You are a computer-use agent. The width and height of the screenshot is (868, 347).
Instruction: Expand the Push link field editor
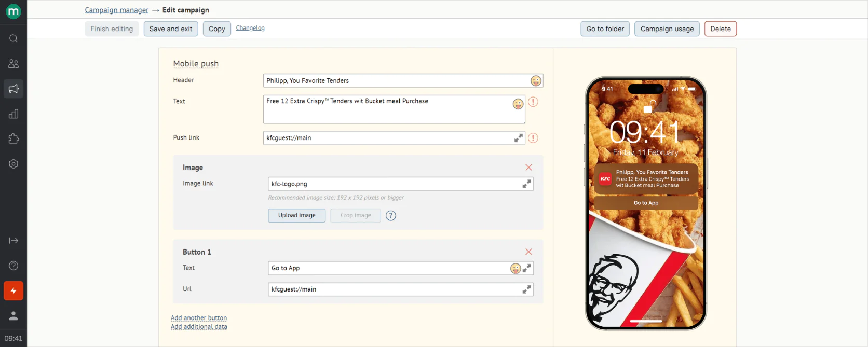pos(519,138)
